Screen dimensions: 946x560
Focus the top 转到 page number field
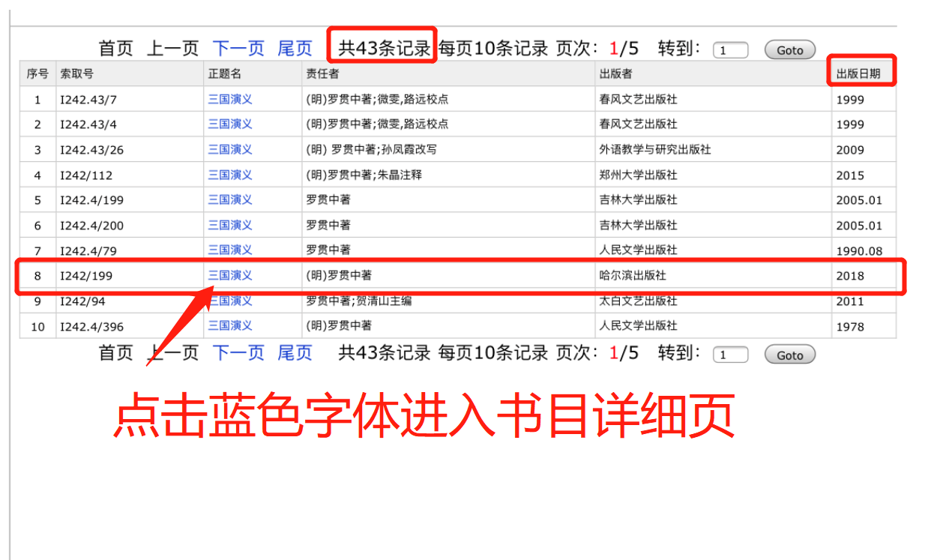point(730,50)
